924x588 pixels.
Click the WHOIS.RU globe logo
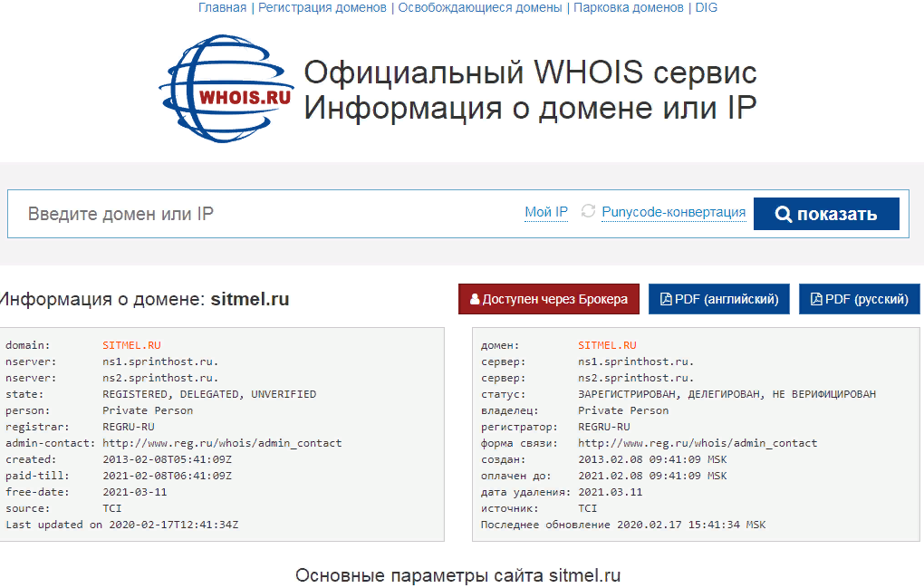click(226, 89)
